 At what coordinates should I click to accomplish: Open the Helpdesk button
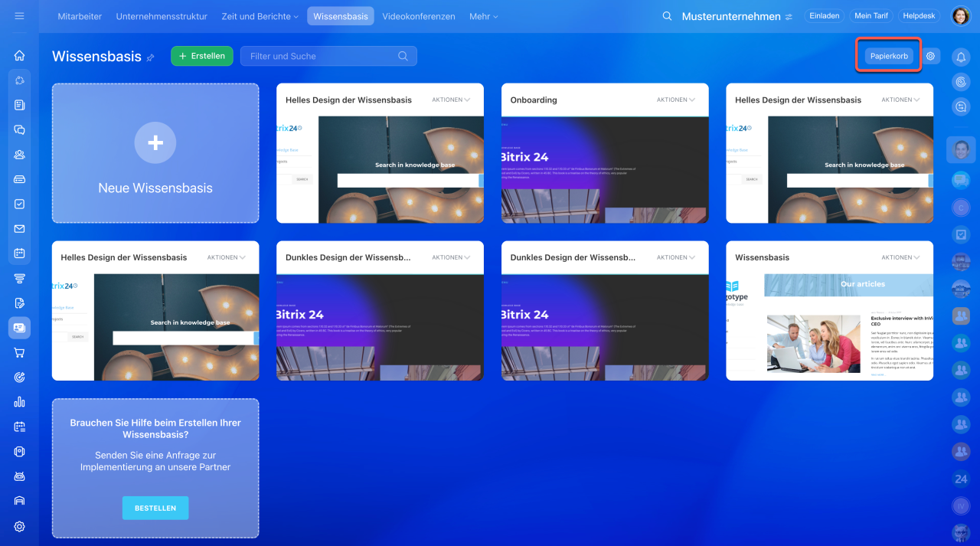click(x=920, y=16)
